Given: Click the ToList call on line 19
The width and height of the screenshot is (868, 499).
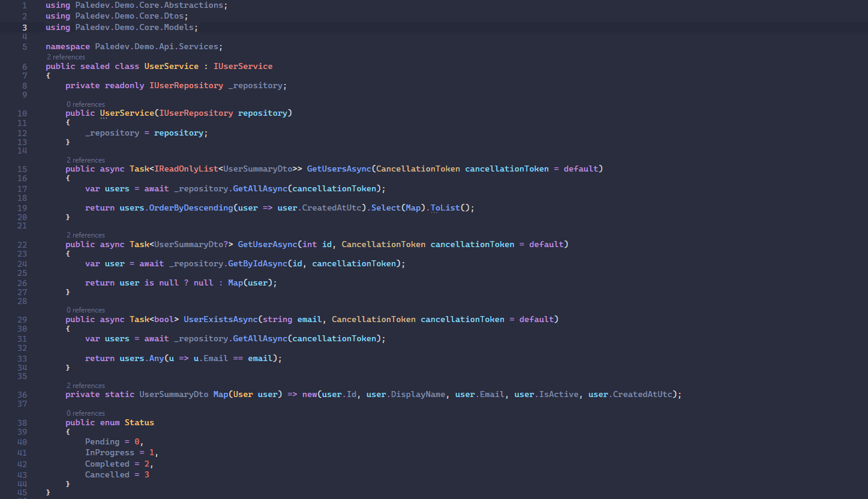Looking at the screenshot, I should (445, 208).
